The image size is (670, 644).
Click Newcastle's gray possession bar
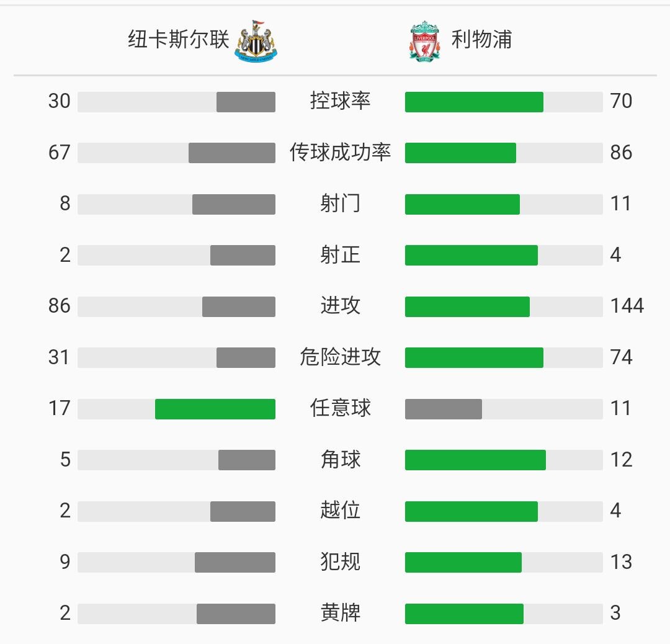[246, 102]
